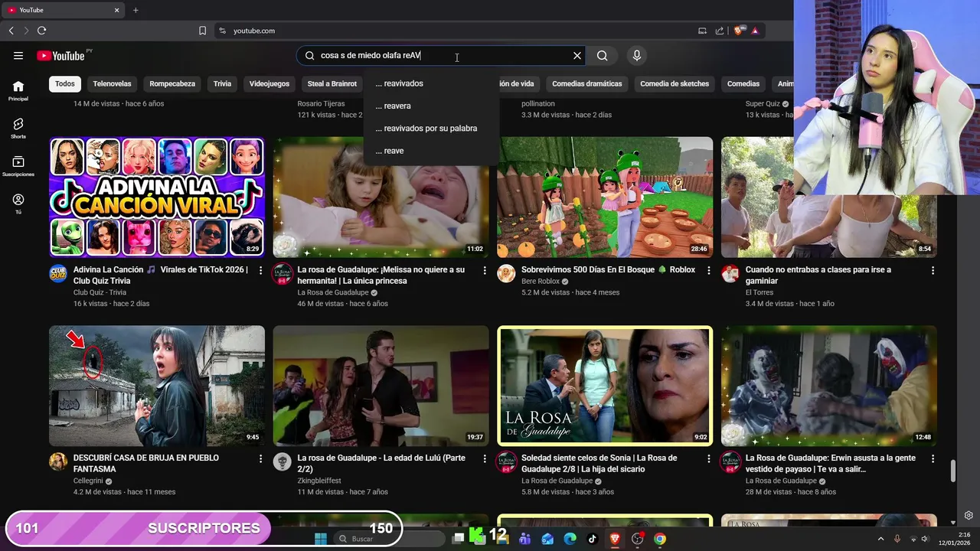Open the Tú profile sidebar item
The height and width of the screenshot is (551, 980).
point(18,204)
